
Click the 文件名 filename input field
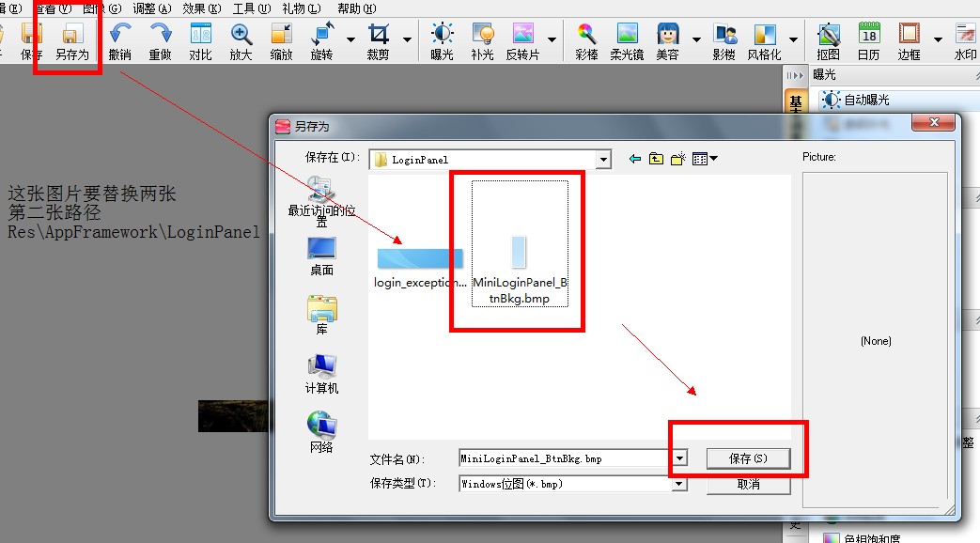564,458
